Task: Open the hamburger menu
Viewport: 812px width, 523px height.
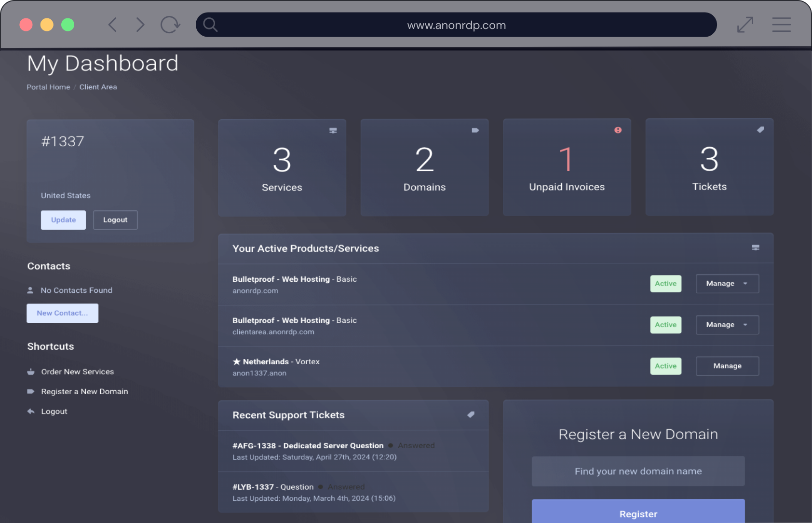Action: [x=781, y=25]
